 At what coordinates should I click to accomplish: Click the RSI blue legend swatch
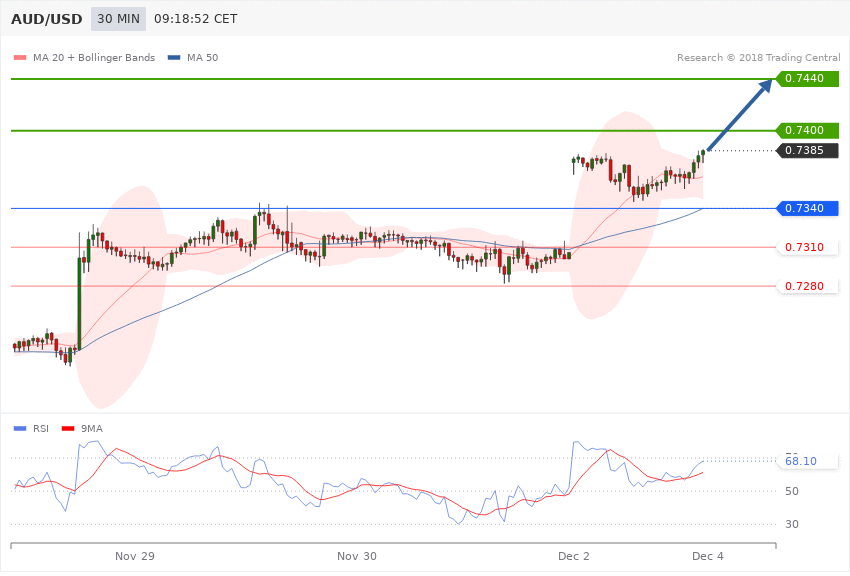tap(20, 429)
